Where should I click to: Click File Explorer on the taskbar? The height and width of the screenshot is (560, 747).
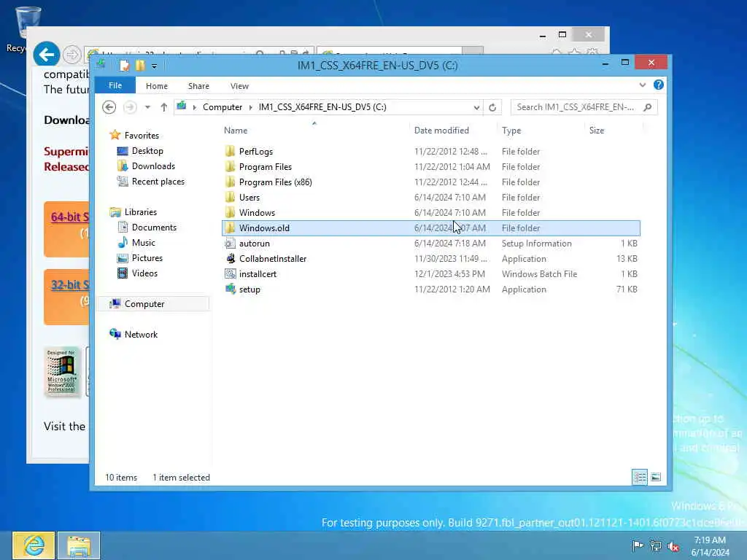click(x=79, y=545)
